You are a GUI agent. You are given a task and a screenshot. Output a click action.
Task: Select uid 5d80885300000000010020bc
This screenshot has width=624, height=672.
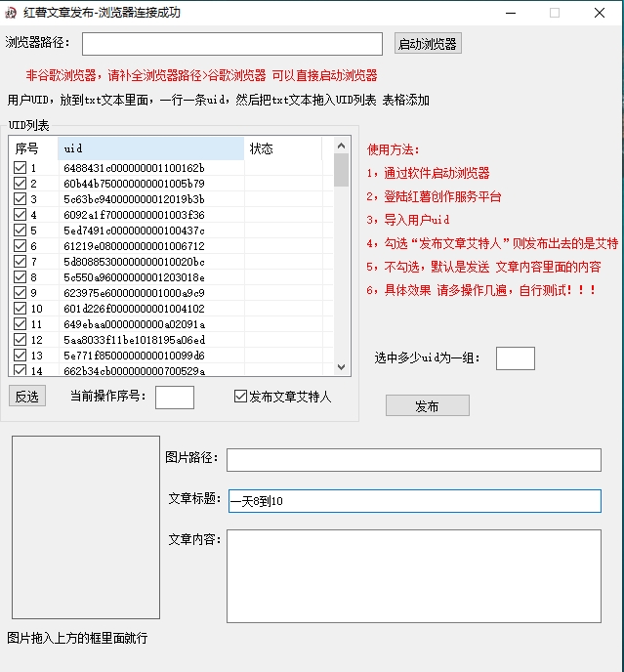[134, 262]
